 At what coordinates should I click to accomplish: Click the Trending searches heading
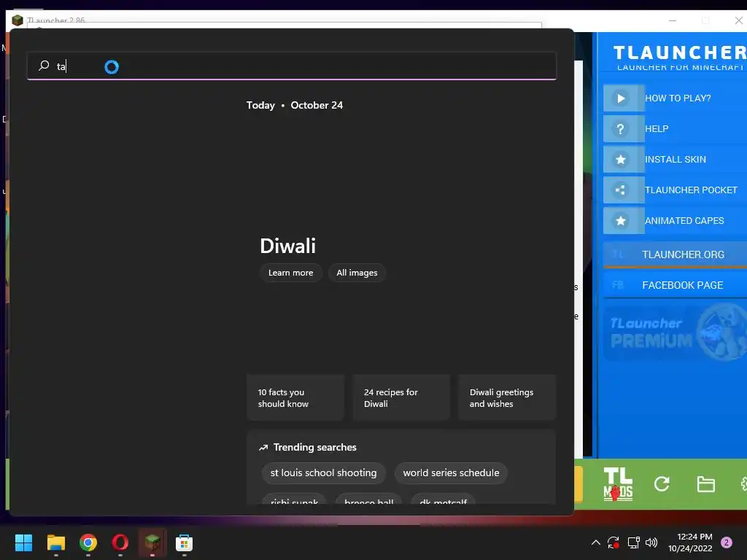click(314, 447)
